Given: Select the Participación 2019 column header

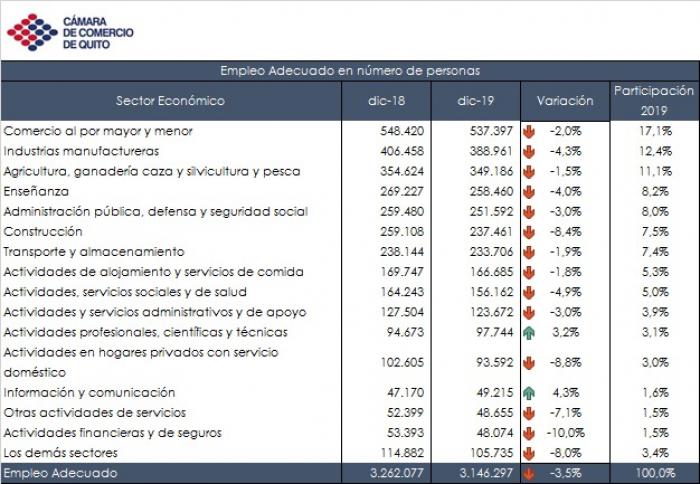Looking at the screenshot, I should [x=654, y=100].
